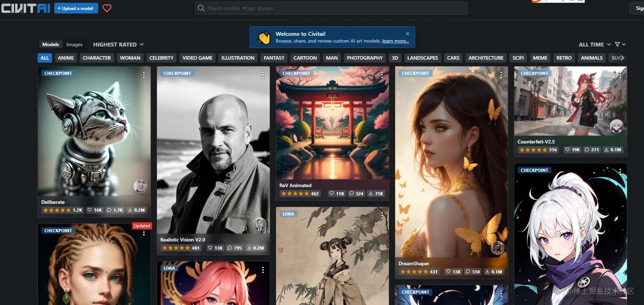Image resolution: width=644 pixels, height=305 pixels.
Task: Switch view to Models
Action: 51,44
